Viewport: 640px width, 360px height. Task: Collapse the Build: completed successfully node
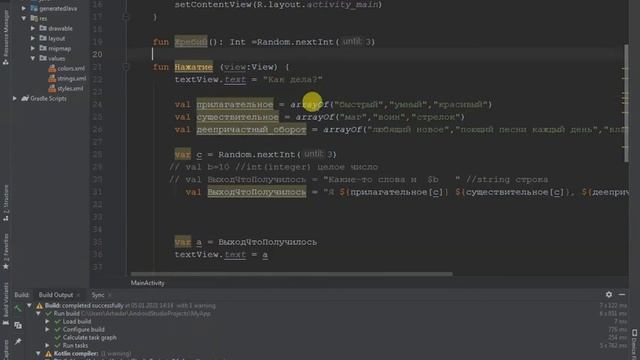pos(29,305)
